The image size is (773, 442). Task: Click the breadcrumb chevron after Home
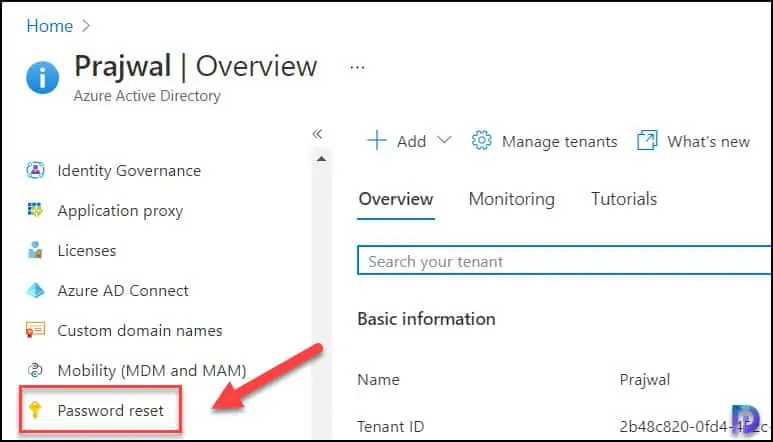[x=86, y=26]
